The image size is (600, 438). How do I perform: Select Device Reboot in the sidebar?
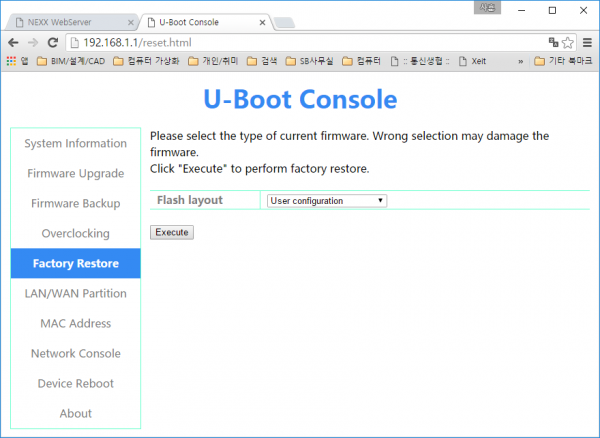pos(75,383)
